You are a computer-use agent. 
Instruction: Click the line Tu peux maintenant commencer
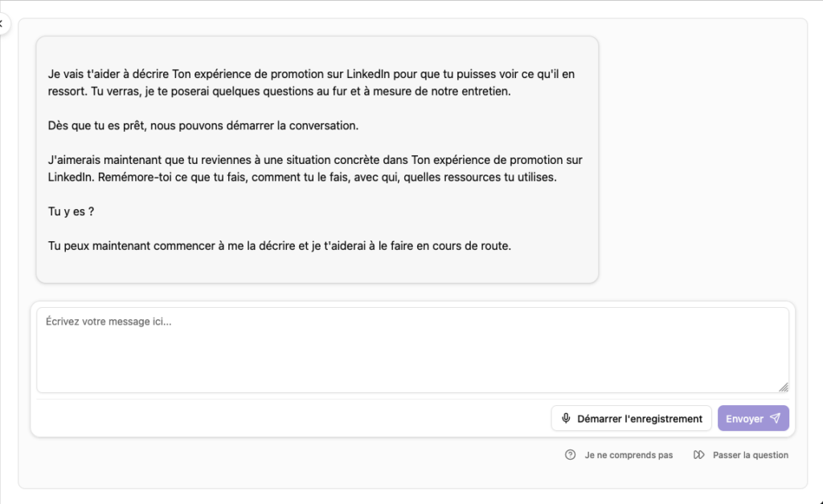click(279, 246)
